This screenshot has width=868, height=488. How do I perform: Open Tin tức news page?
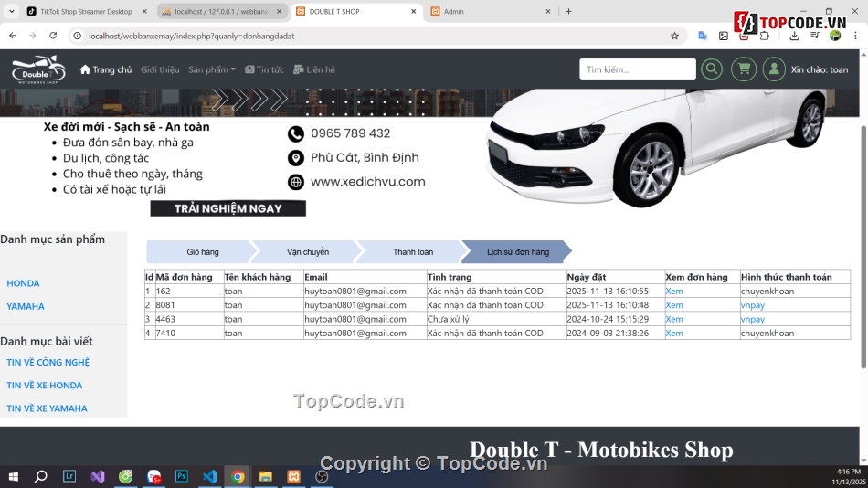[x=264, y=69]
